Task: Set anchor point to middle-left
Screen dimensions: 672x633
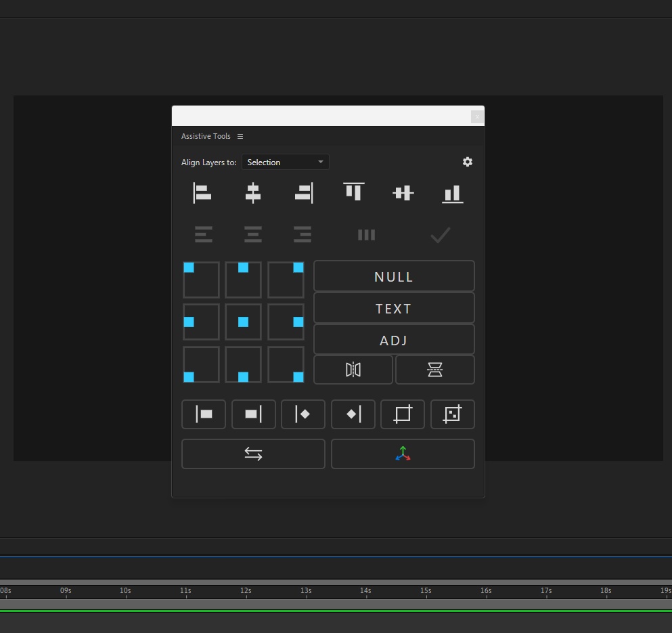Action: coord(201,322)
